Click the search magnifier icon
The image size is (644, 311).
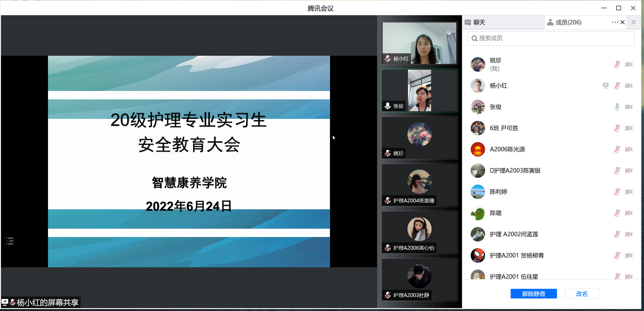(x=474, y=38)
